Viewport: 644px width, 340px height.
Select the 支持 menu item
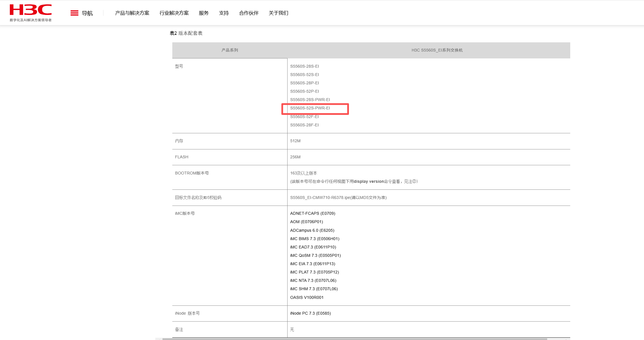point(224,13)
